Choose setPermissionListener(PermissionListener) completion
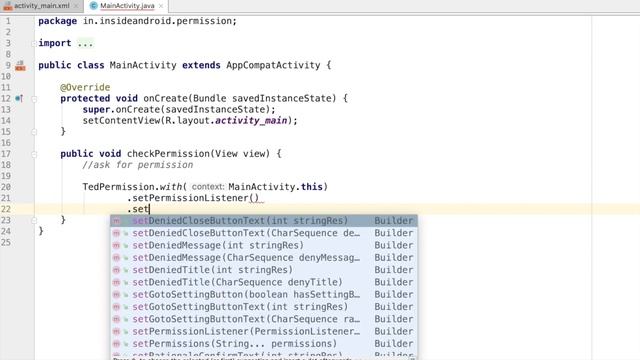The width and height of the screenshot is (640, 360). click(x=264, y=331)
